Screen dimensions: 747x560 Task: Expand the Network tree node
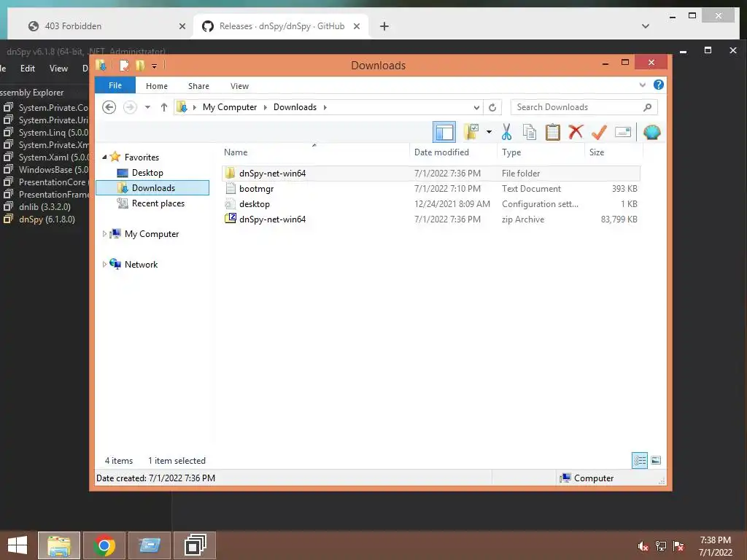click(x=104, y=264)
